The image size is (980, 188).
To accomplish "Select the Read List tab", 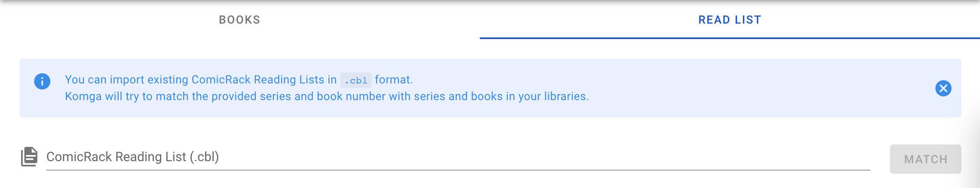I will click(x=730, y=20).
